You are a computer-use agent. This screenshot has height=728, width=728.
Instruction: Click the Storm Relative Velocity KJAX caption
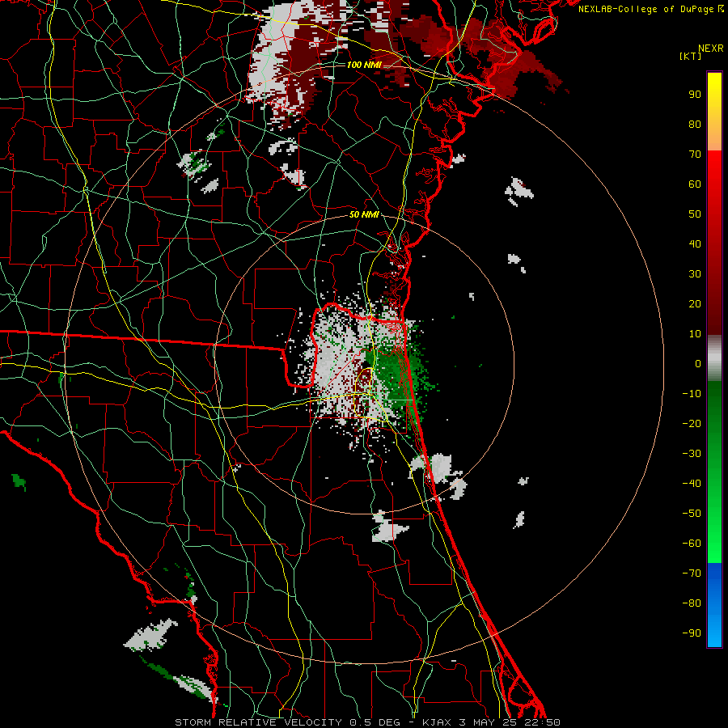pos(367,722)
